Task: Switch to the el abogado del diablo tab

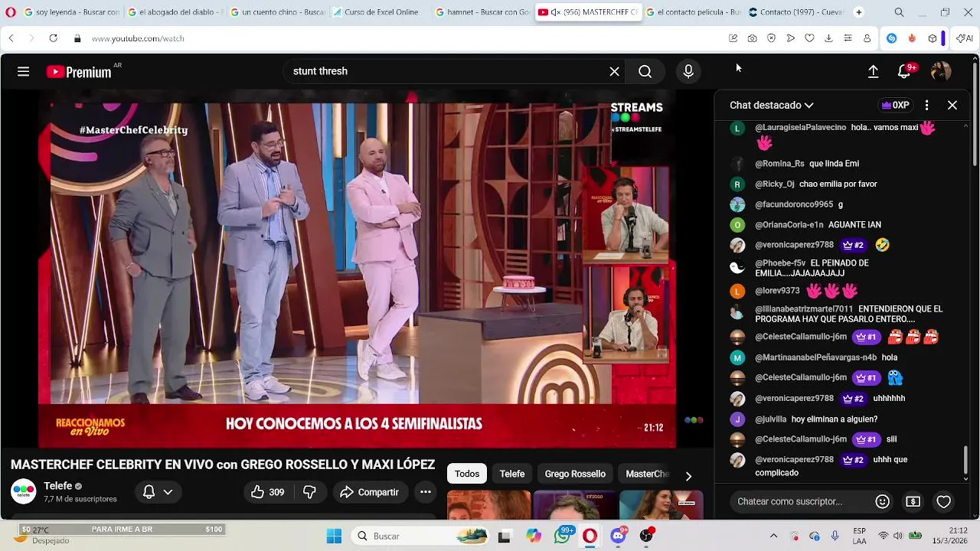Action: tap(175, 12)
